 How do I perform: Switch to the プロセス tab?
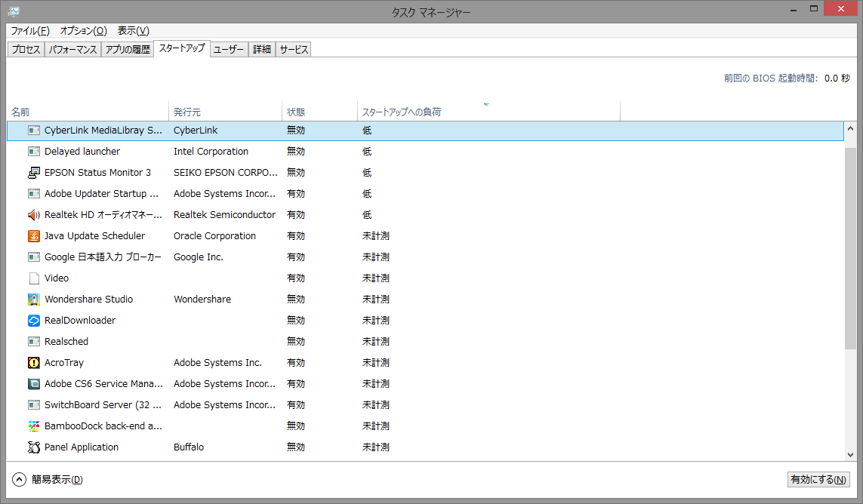point(26,50)
